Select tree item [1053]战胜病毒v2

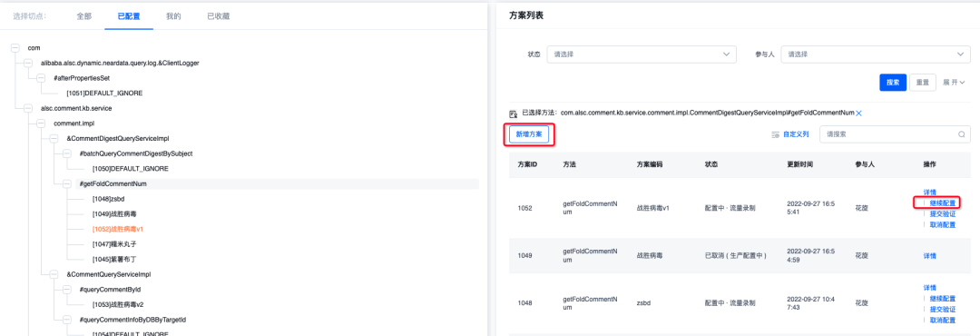coord(117,305)
